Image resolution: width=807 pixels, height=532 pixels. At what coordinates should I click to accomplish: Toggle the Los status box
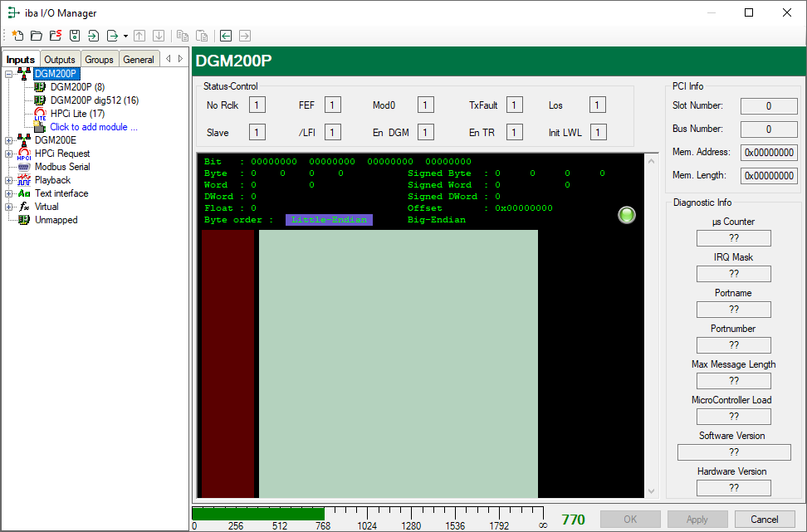597,105
